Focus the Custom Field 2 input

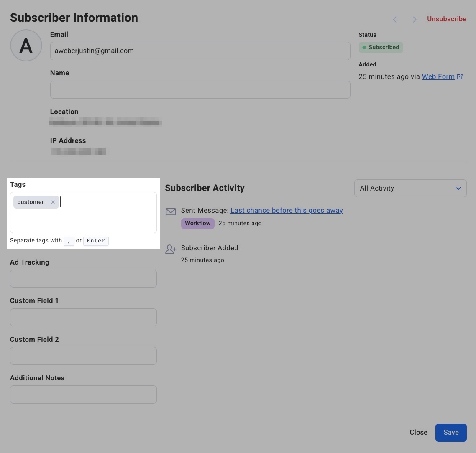(x=83, y=356)
